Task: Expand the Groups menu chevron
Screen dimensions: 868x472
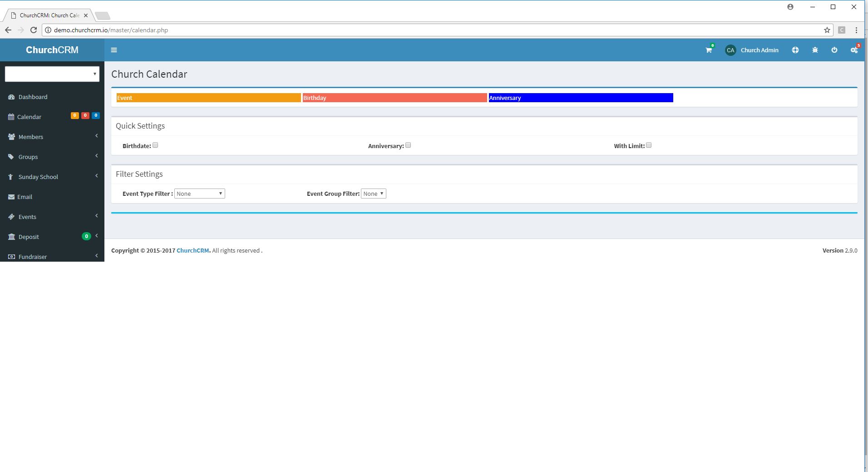Action: pos(96,156)
